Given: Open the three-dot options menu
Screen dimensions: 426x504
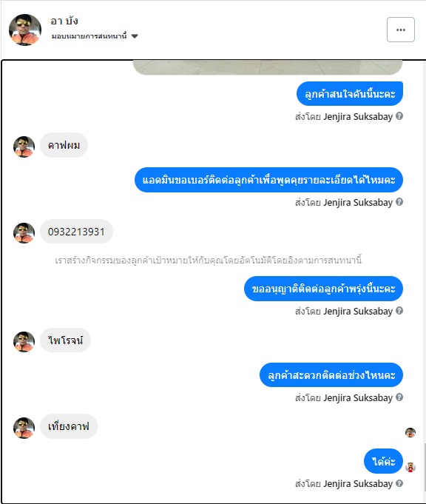Looking at the screenshot, I should [x=400, y=30].
